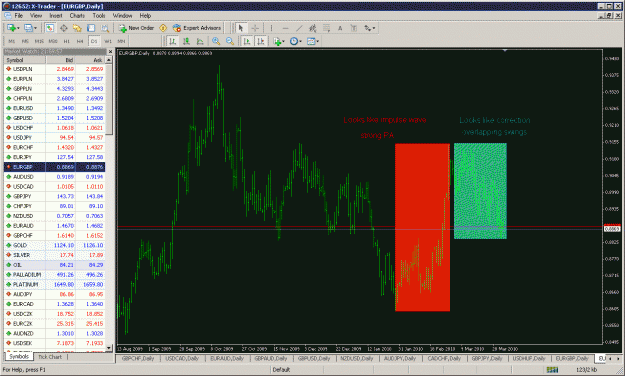The image size is (625, 376).
Task: Open the Tools menu
Action: (99, 16)
